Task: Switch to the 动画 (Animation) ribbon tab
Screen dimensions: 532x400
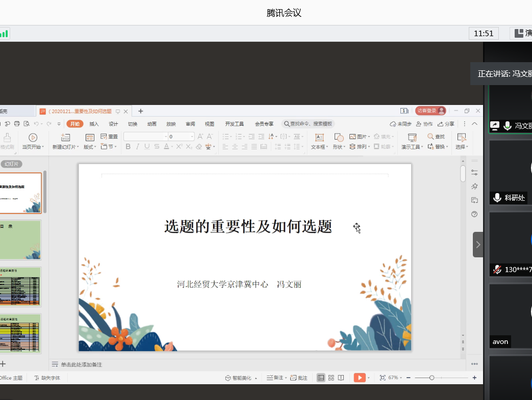Action: click(152, 124)
